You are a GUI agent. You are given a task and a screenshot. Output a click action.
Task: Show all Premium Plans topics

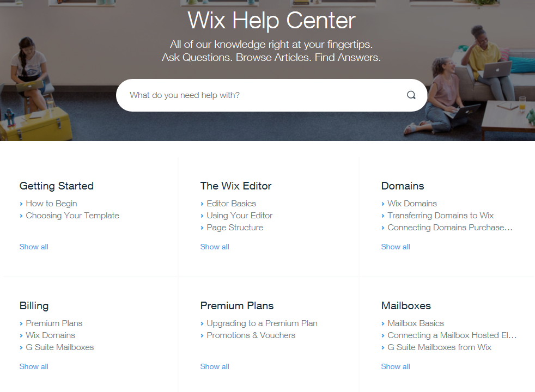tap(215, 366)
